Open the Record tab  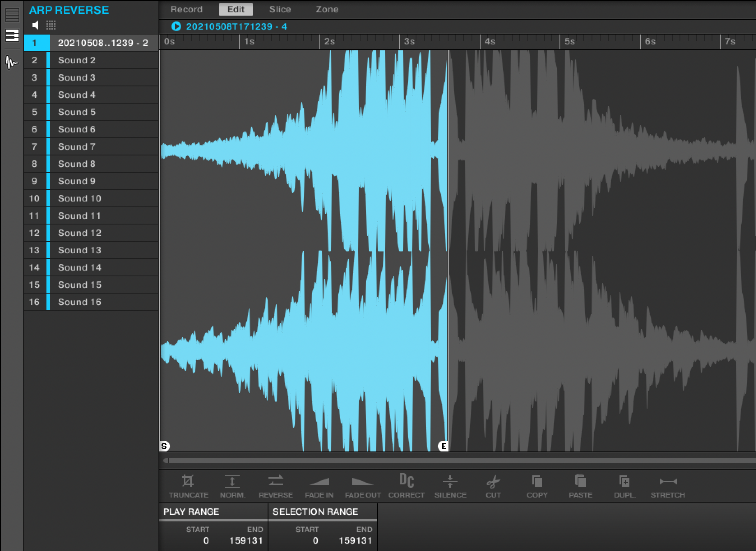(x=187, y=9)
